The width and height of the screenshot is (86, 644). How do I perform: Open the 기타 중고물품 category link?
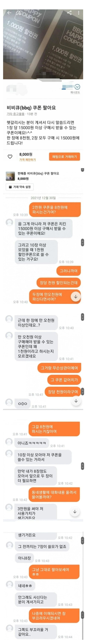16,114
